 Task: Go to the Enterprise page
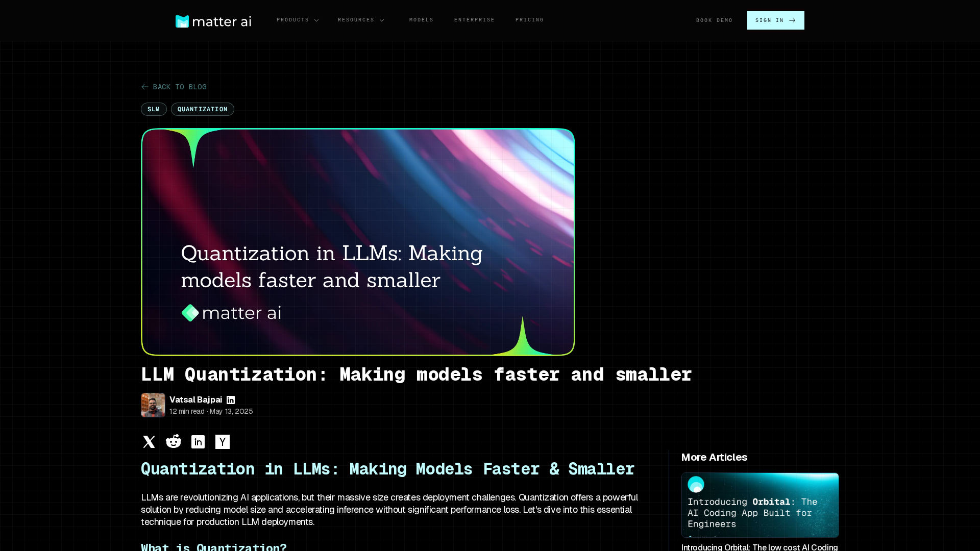pyautogui.click(x=474, y=20)
